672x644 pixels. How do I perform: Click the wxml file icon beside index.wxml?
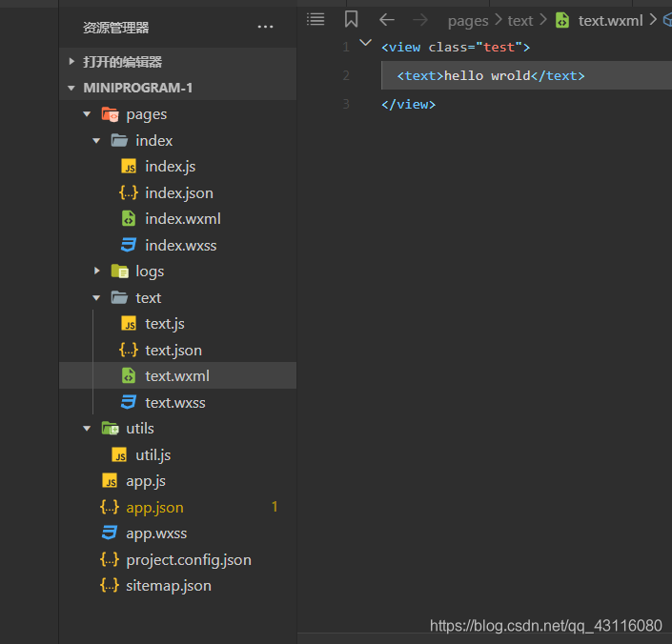[129, 218]
